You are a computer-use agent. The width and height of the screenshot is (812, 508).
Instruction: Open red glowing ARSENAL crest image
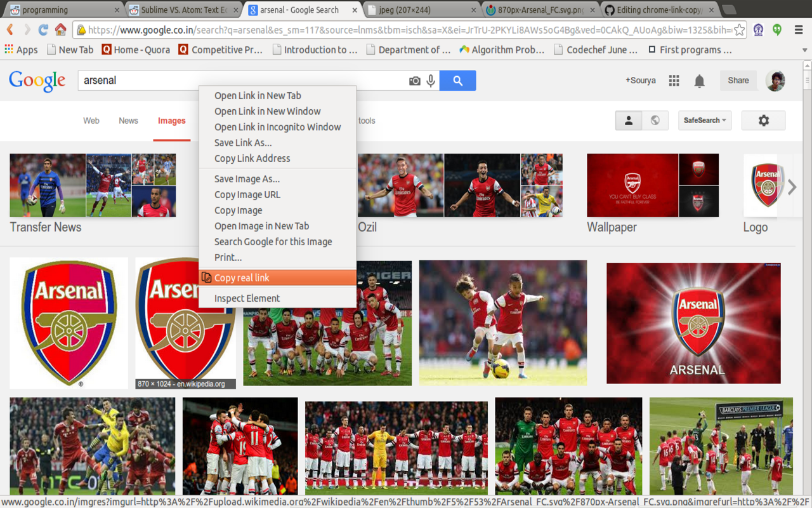coord(693,323)
